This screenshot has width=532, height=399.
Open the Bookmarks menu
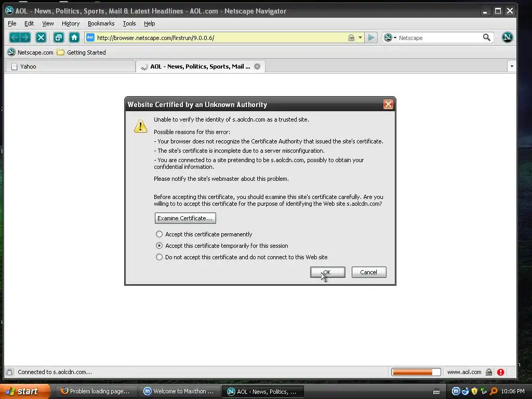(101, 23)
